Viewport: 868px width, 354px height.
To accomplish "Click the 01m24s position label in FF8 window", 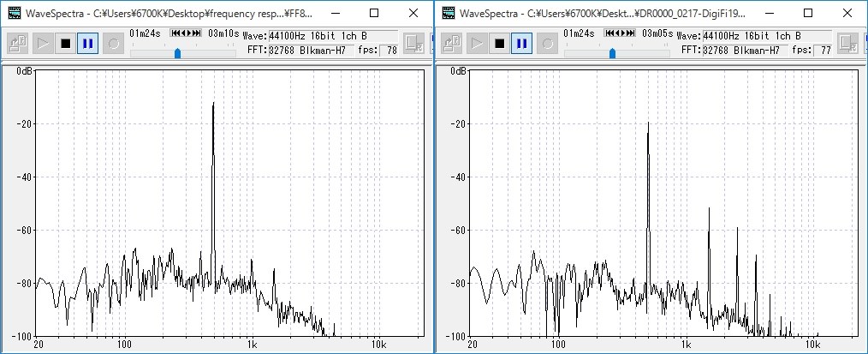I will (145, 33).
